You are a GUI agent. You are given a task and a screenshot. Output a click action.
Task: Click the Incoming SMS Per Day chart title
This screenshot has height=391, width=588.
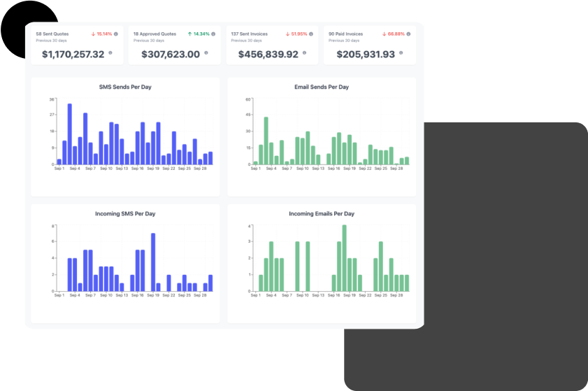126,213
